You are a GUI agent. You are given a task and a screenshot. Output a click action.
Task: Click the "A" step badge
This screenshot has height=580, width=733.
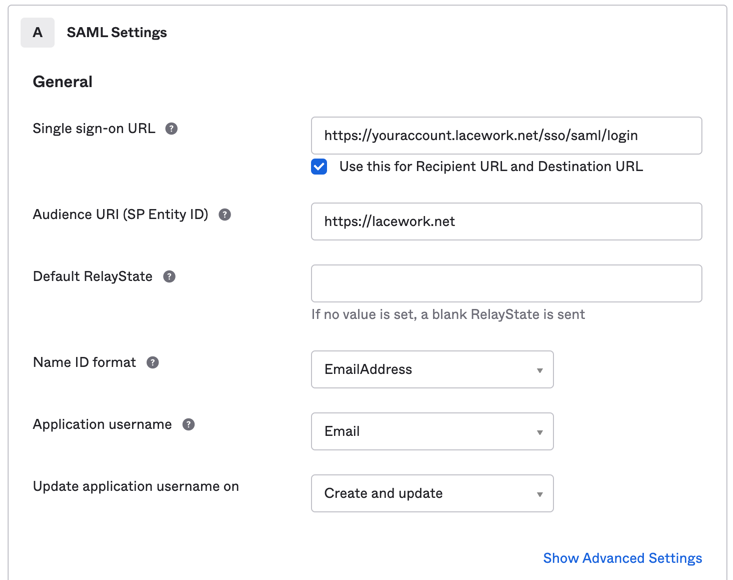tap(38, 33)
